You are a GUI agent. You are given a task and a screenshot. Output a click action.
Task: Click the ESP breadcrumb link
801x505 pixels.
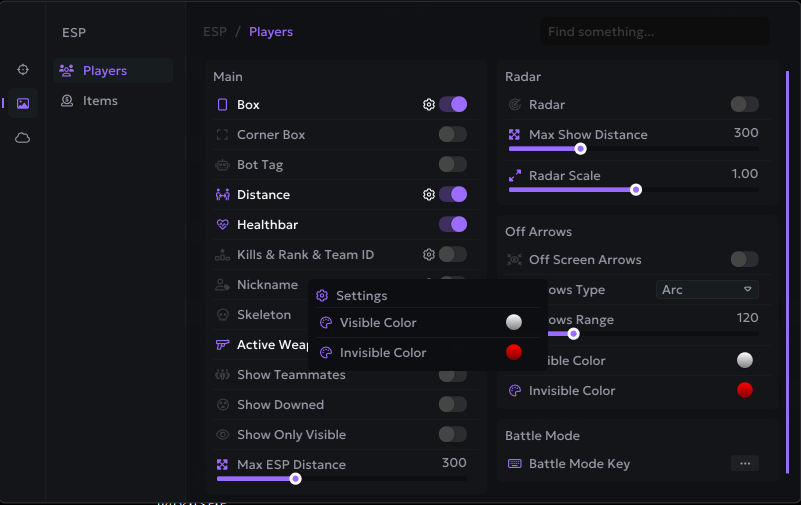pyautogui.click(x=215, y=32)
